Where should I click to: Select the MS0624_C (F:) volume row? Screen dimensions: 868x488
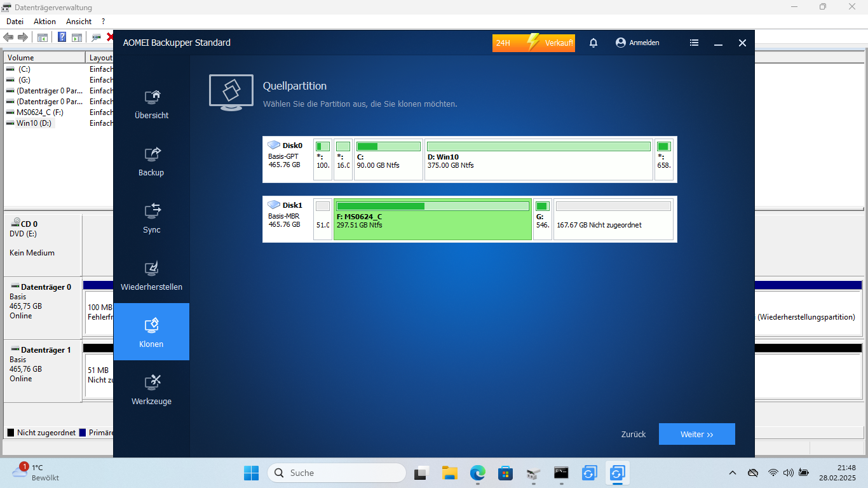[58, 112]
